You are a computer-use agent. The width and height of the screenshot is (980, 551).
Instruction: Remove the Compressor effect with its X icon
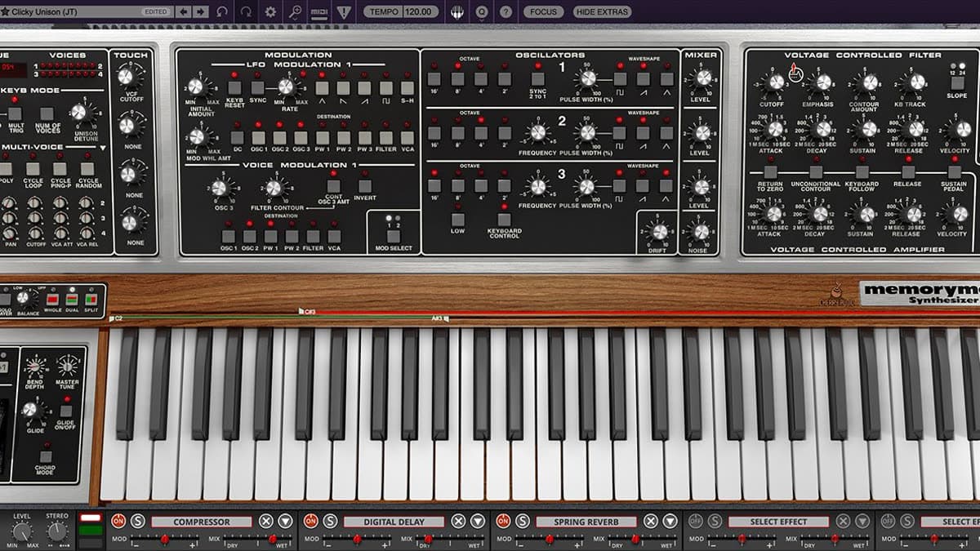point(265,521)
